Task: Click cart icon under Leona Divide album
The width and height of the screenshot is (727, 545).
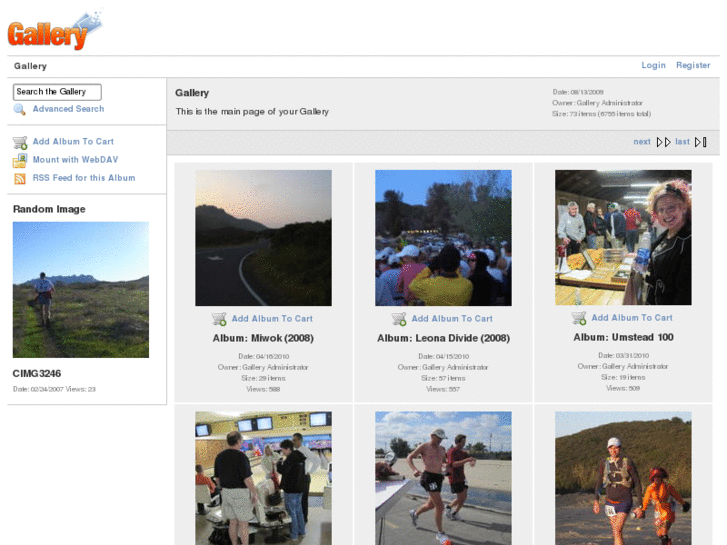Action: [399, 319]
